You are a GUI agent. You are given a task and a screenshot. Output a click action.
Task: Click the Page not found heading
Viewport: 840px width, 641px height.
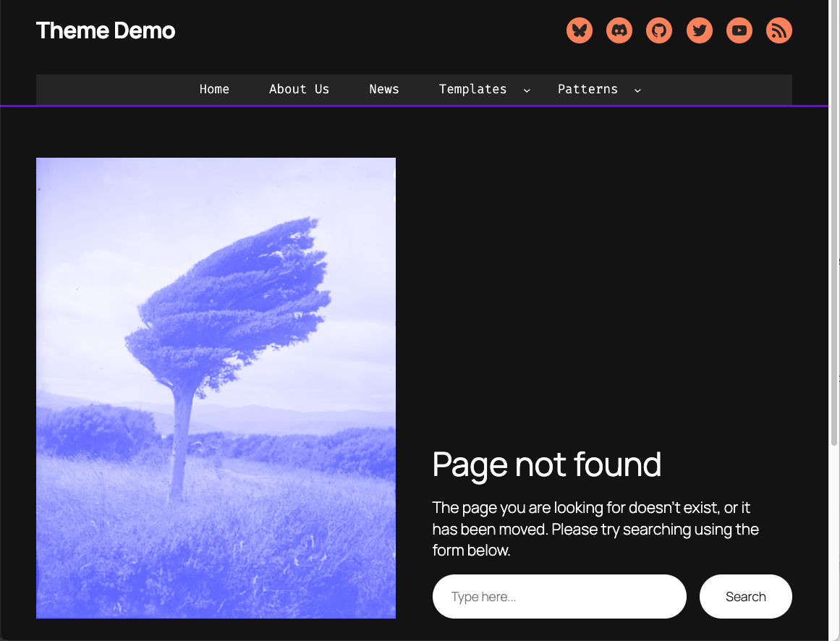tap(546, 465)
